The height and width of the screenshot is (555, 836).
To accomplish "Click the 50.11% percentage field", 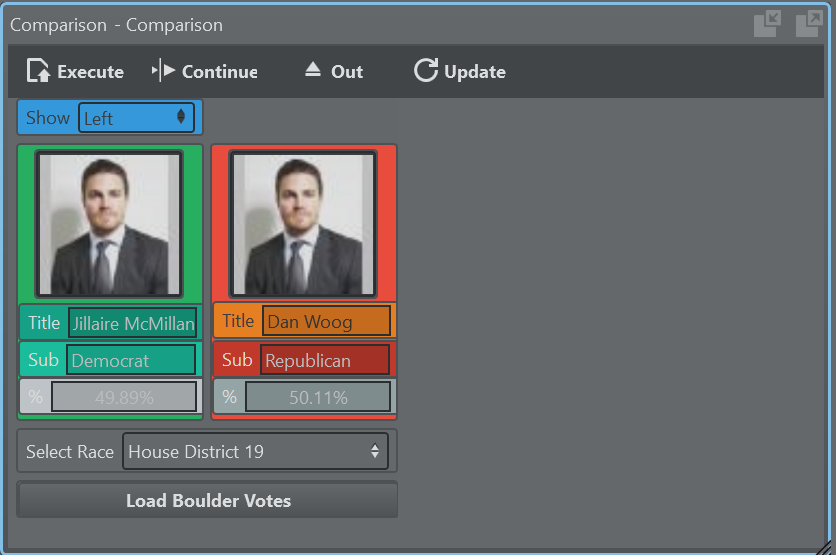I will [x=319, y=398].
